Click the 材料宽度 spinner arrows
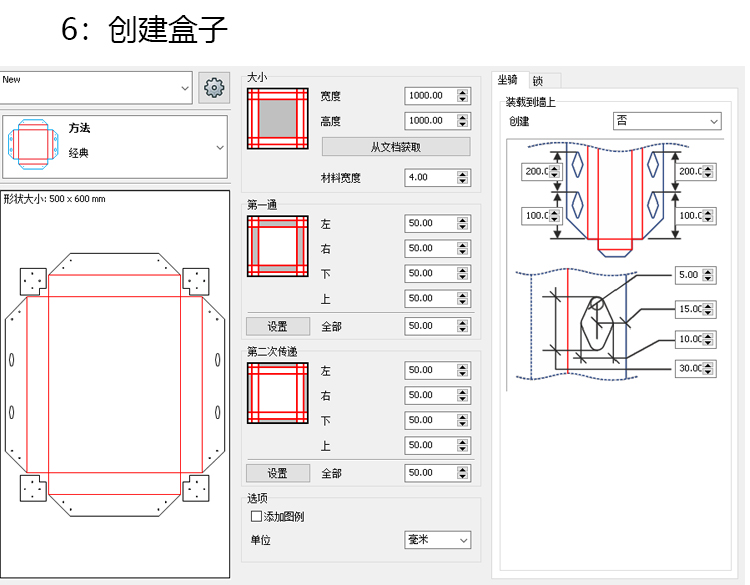This screenshot has width=750, height=585. point(463,177)
